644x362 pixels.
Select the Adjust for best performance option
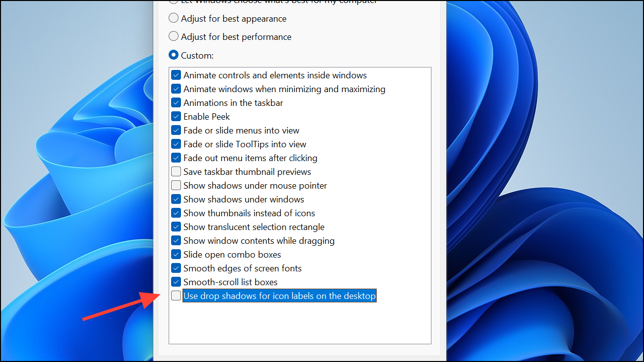pyautogui.click(x=174, y=36)
